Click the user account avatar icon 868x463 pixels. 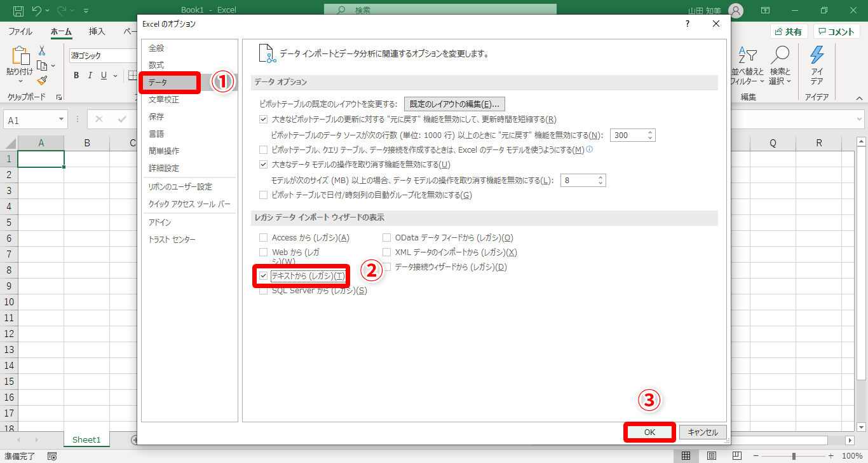[x=735, y=10]
